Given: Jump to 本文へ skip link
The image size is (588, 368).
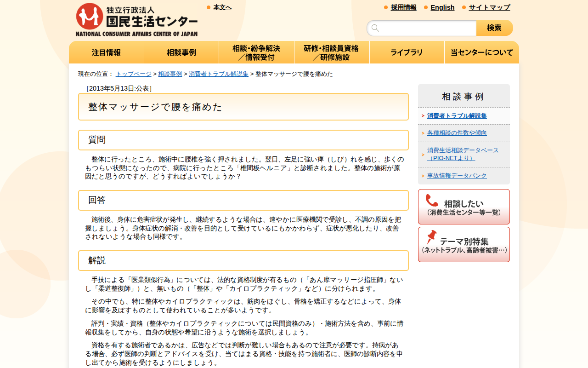Looking at the screenshot, I should [222, 7].
